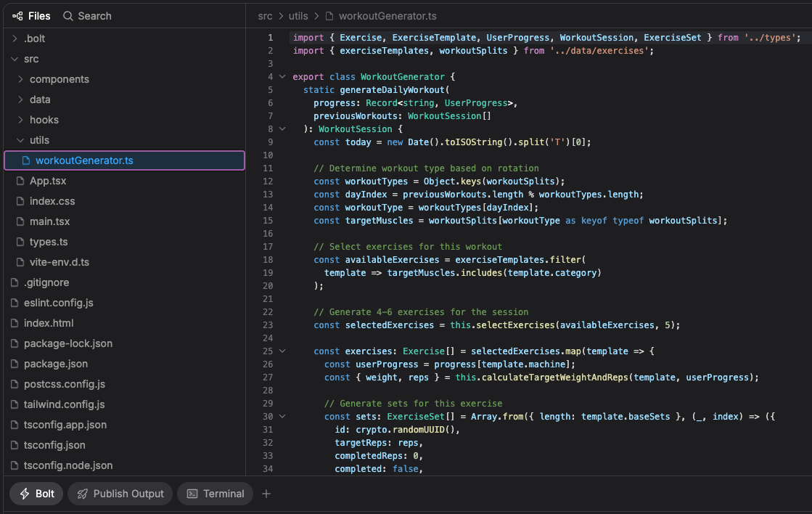Click the file icon in the breadcrumb path
Screen dimensions: 812x514
[330, 16]
